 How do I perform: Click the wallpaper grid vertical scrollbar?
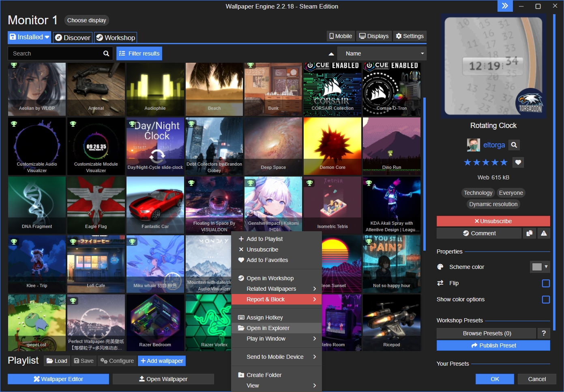point(425,174)
